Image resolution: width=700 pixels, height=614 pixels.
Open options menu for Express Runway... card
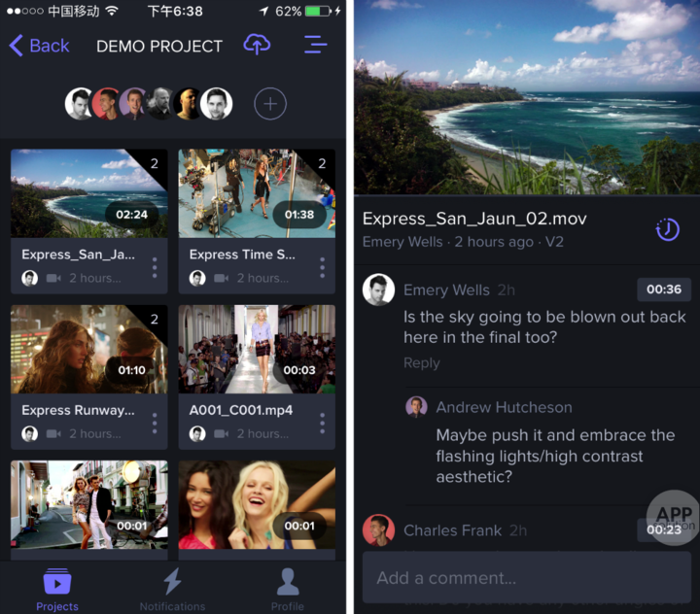click(155, 424)
